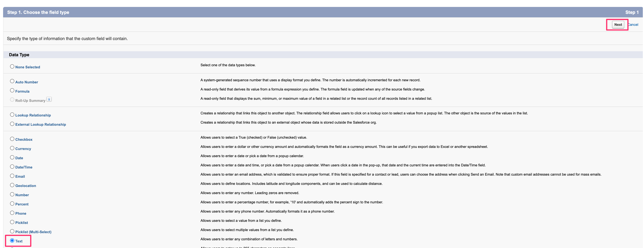Viewport: 644px width, 248px height.
Task: Click the Geolocation description about latitude and longitude
Action: pos(291,184)
